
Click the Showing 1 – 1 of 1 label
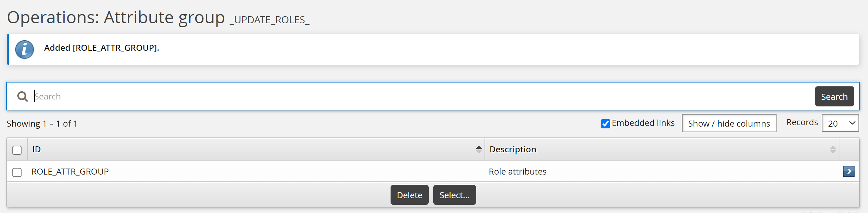pyautogui.click(x=42, y=123)
